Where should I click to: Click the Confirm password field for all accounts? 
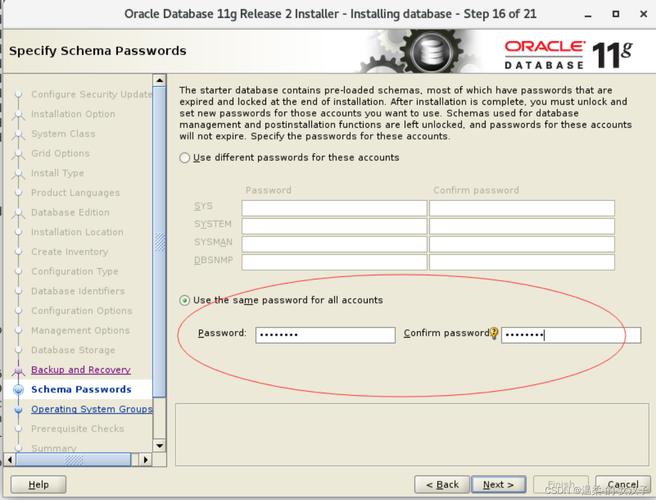[x=571, y=335]
